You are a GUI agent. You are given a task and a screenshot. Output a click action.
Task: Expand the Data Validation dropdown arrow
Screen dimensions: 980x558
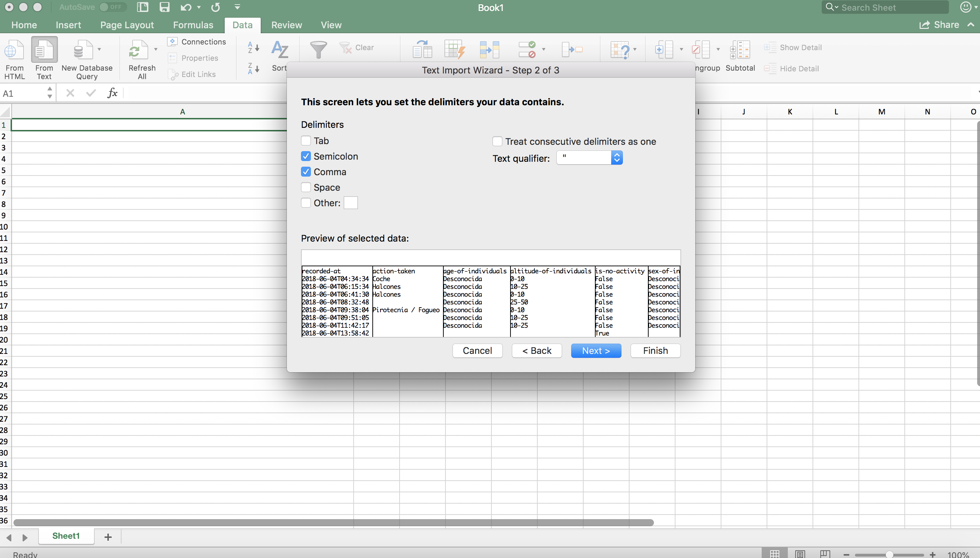[543, 49]
